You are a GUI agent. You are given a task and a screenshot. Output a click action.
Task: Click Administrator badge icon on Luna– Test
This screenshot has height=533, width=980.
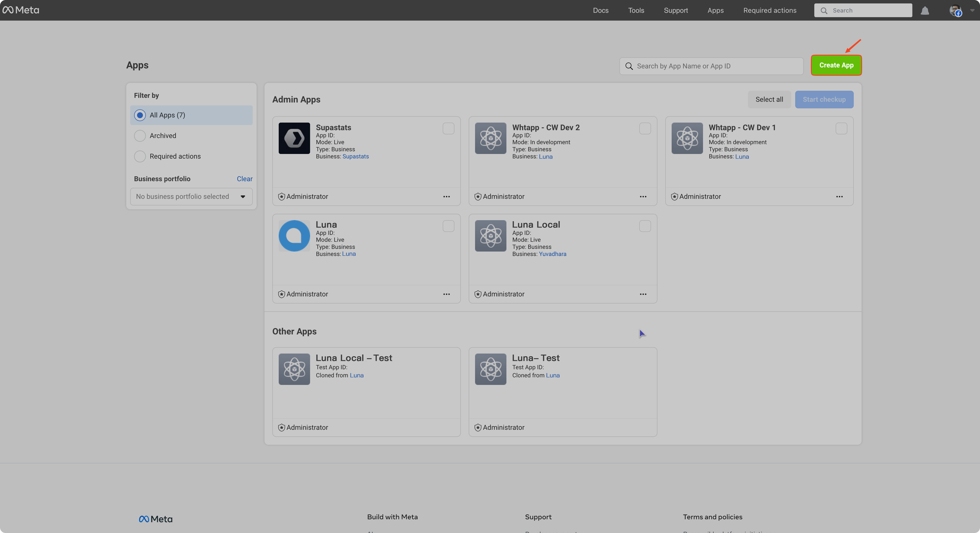point(478,428)
